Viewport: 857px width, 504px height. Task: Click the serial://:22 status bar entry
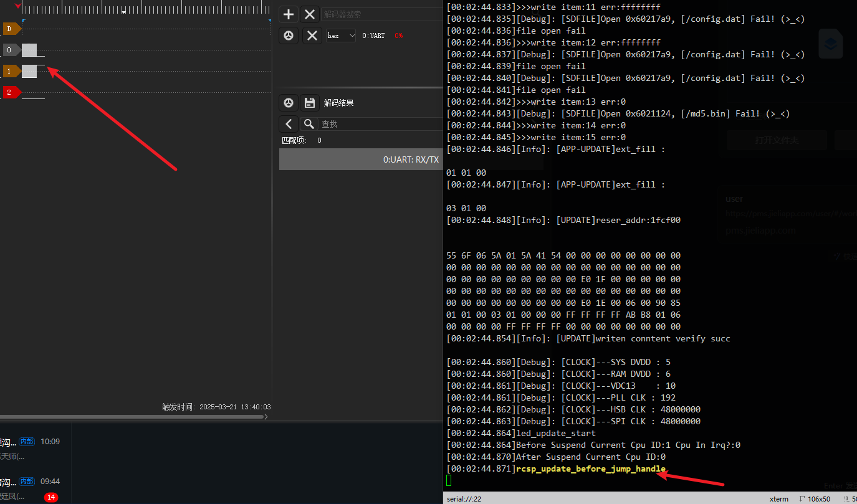tap(464, 499)
